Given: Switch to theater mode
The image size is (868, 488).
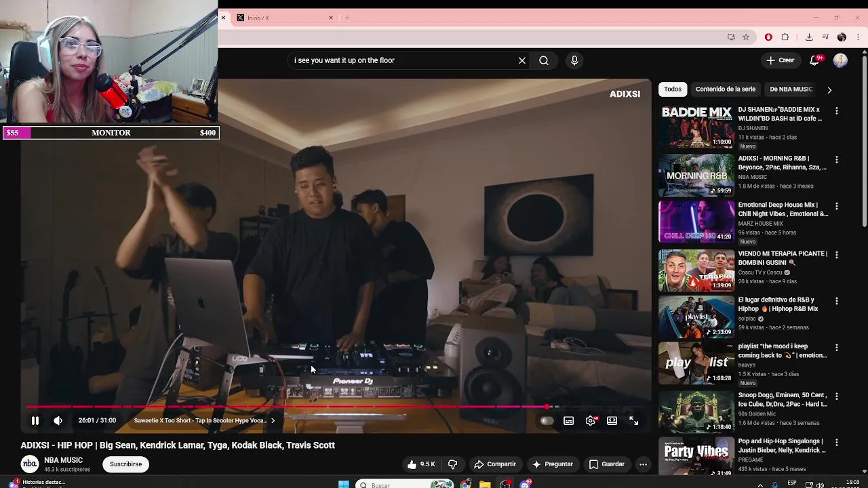Looking at the screenshot, I should click(612, 420).
